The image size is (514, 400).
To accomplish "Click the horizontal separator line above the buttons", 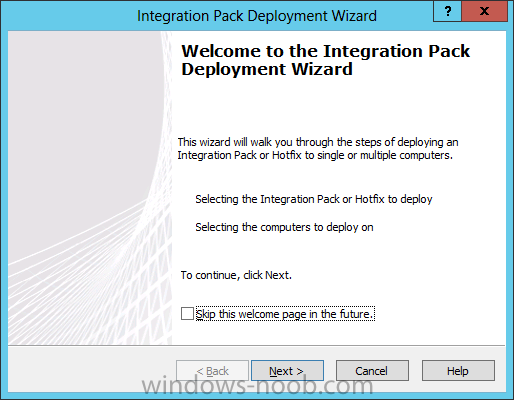I will click(x=257, y=345).
